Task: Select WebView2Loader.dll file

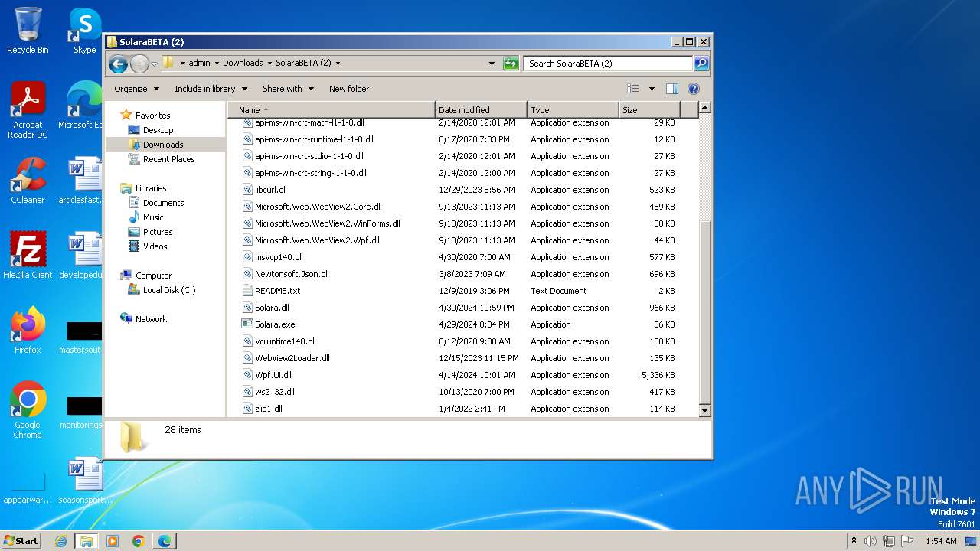Action: pyautogui.click(x=292, y=358)
